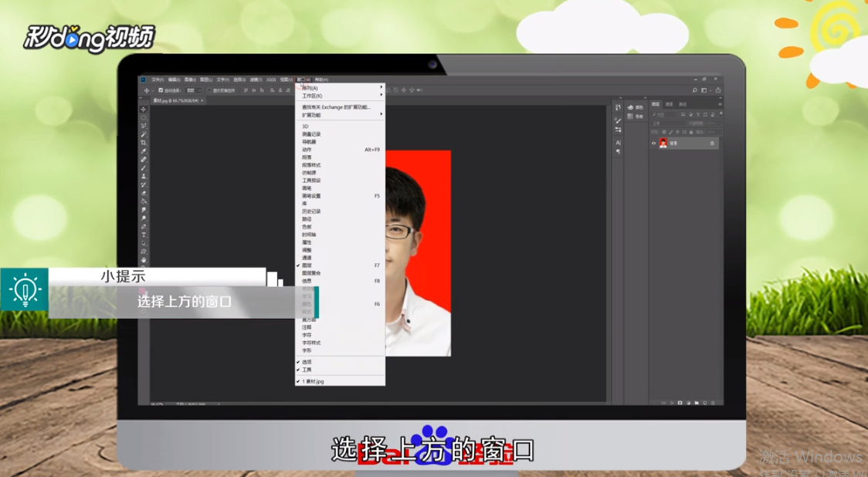868x477 pixels.
Task: Open the 文件(F) menu
Action: [x=158, y=79]
